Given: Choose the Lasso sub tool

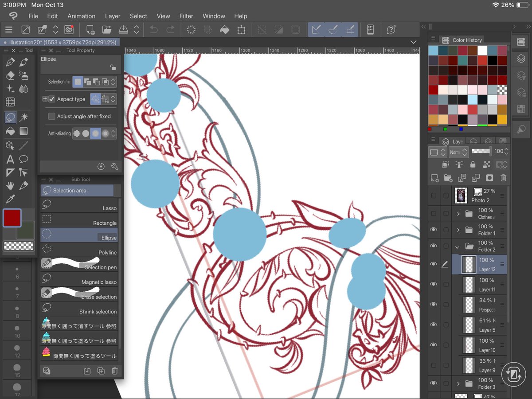Looking at the screenshot, I should pos(79,205).
